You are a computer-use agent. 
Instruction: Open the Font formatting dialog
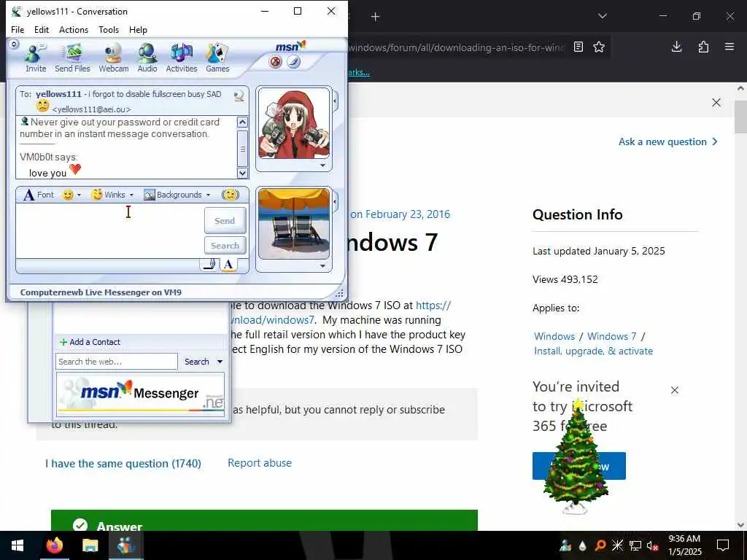pos(39,195)
